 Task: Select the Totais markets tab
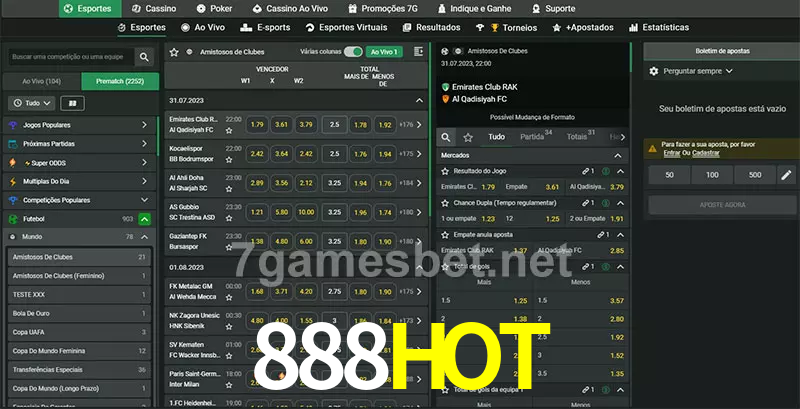(x=581, y=137)
